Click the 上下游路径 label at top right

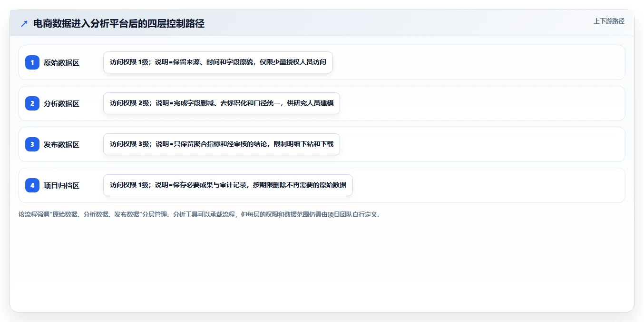[x=609, y=21]
